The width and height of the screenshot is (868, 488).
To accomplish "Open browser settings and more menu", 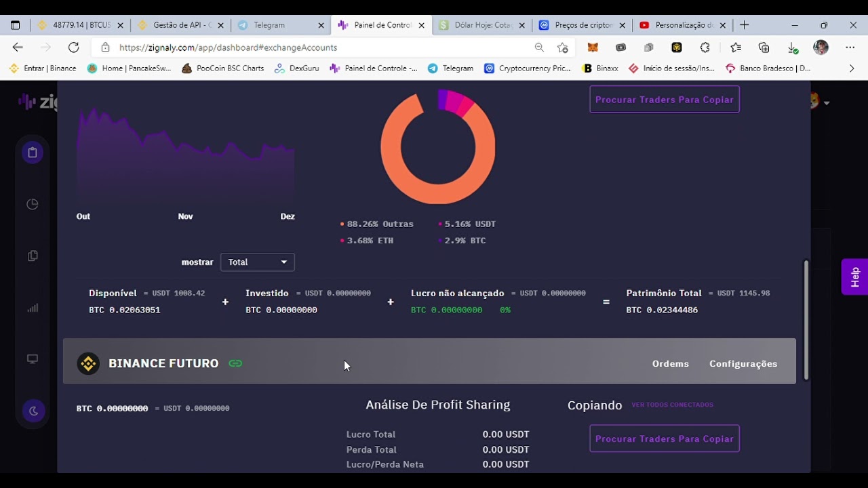I will tap(850, 47).
